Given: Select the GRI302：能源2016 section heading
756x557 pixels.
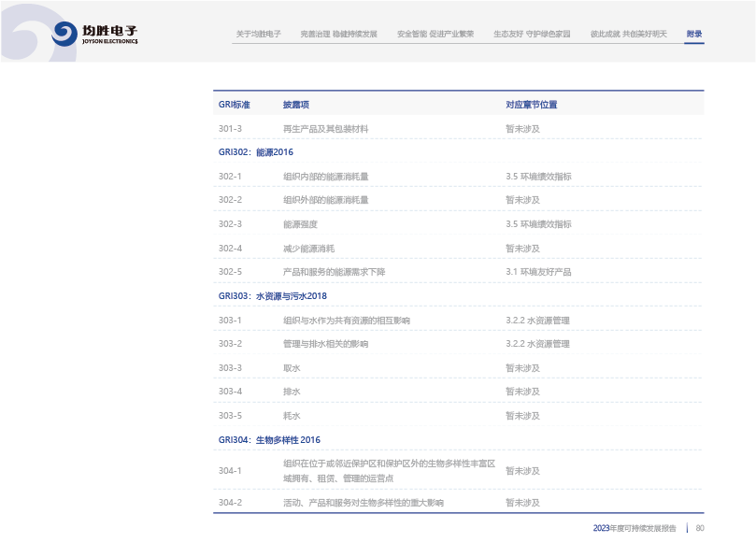Looking at the screenshot, I should click(255, 152).
